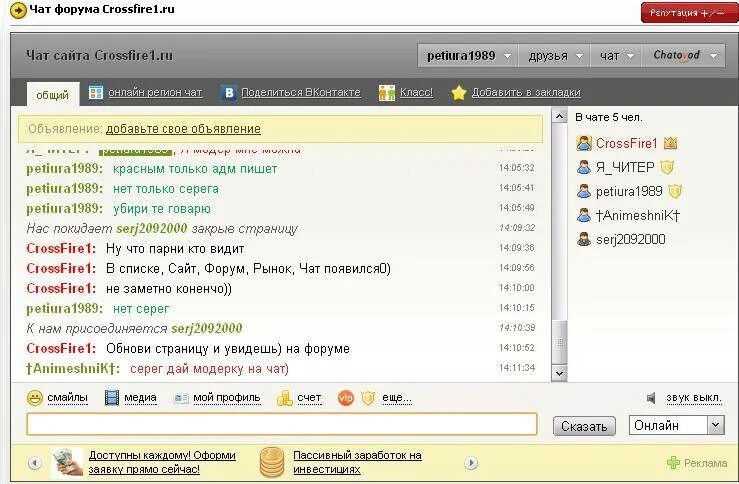Open медиа menu
The height and width of the screenshot is (484, 739).
[x=140, y=398]
